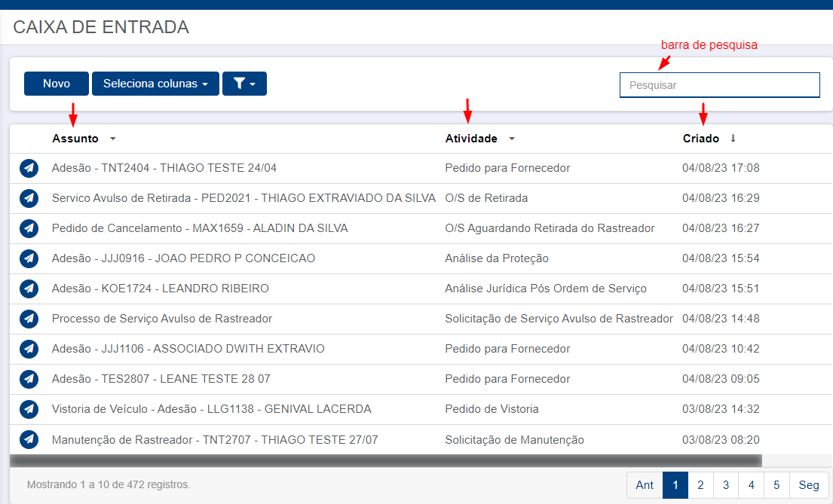This screenshot has width=833, height=504.
Task: Open the paper-plane icon for Adesão TES2807 row
Action: click(x=29, y=379)
